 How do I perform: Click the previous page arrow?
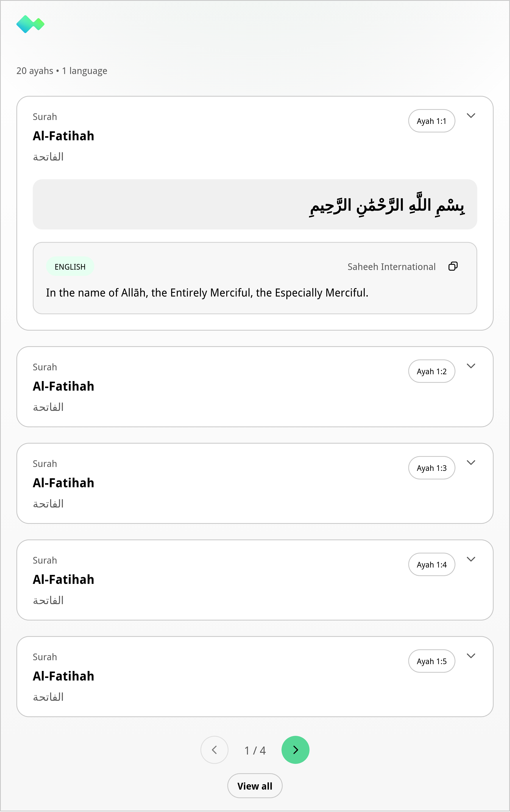coord(214,750)
